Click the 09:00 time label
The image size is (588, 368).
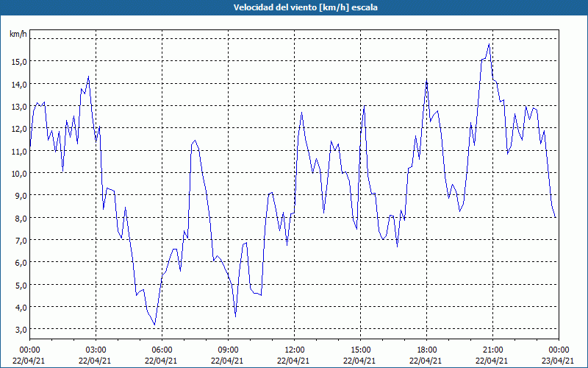coord(228,350)
